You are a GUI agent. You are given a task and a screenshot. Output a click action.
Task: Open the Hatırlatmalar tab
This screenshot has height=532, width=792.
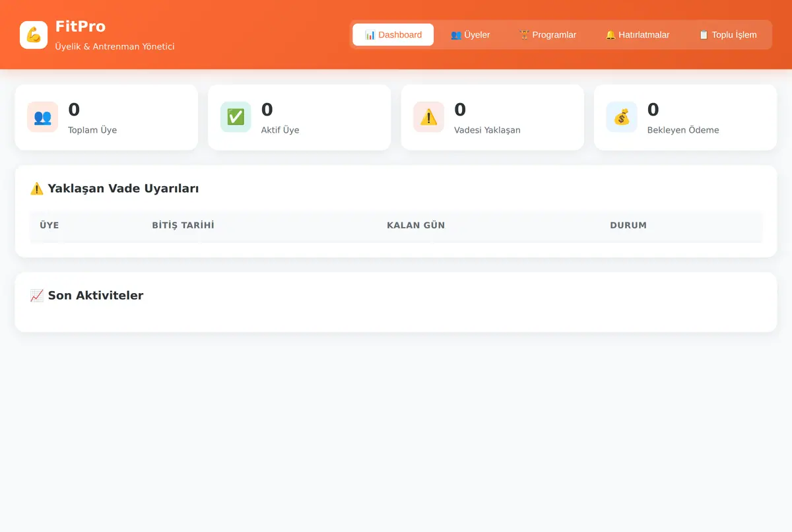click(x=638, y=35)
